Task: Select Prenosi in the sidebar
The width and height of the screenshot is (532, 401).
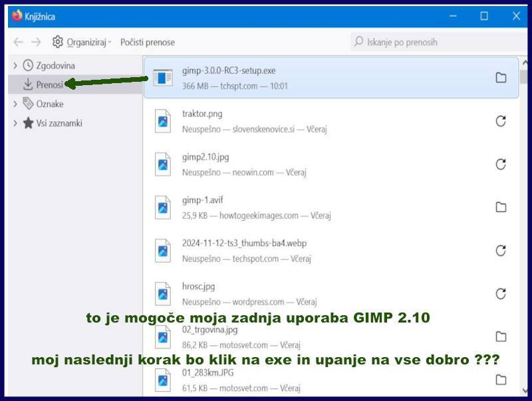Action: coord(49,84)
